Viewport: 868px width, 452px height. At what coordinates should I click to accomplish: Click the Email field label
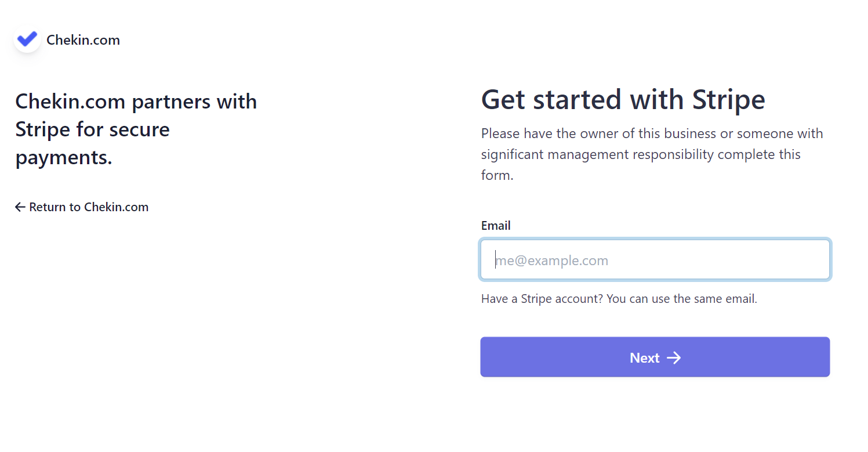[496, 226]
